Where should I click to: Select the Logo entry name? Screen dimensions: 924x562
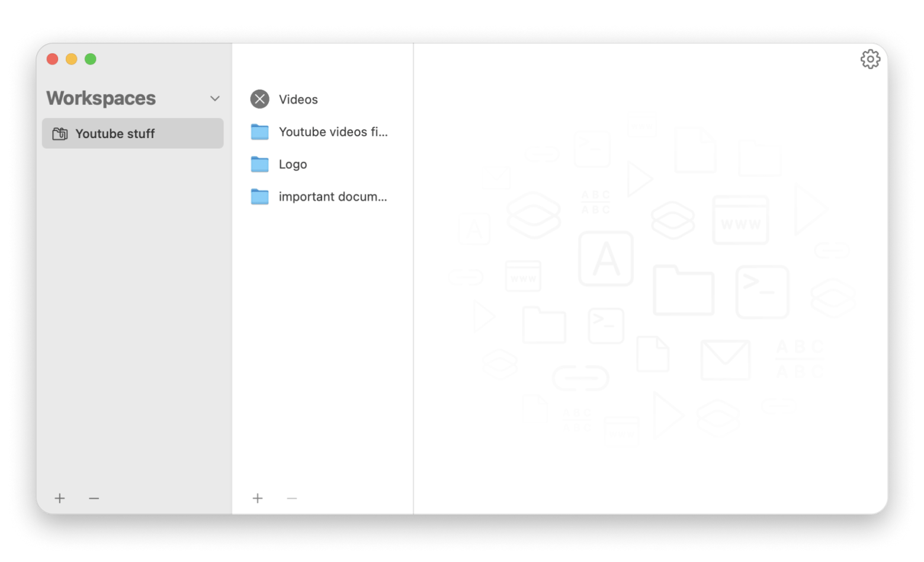pyautogui.click(x=293, y=165)
